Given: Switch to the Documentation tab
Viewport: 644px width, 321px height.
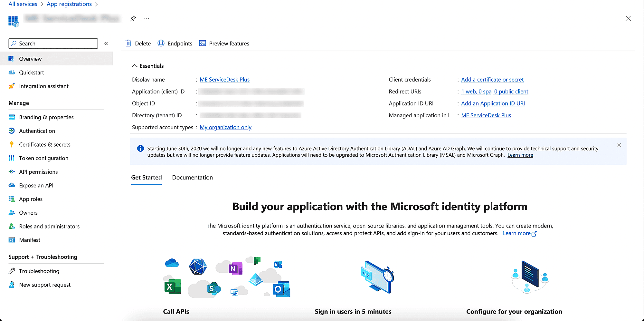Looking at the screenshot, I should click(x=192, y=178).
